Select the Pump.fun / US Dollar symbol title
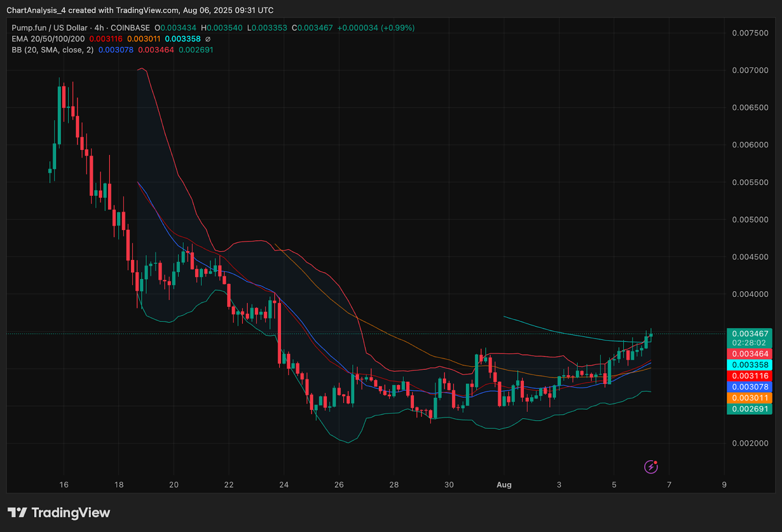This screenshot has width=782, height=532. 49,28
